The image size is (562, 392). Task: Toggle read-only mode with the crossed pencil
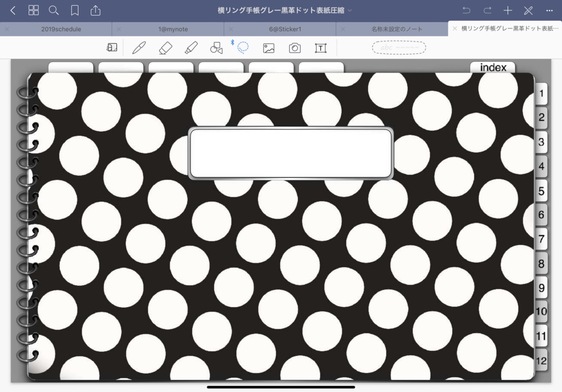528,9
